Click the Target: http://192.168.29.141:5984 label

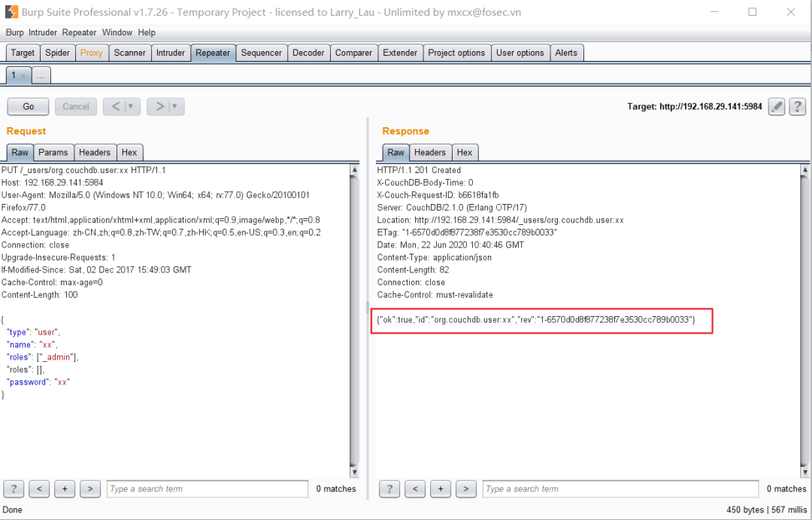tap(695, 106)
